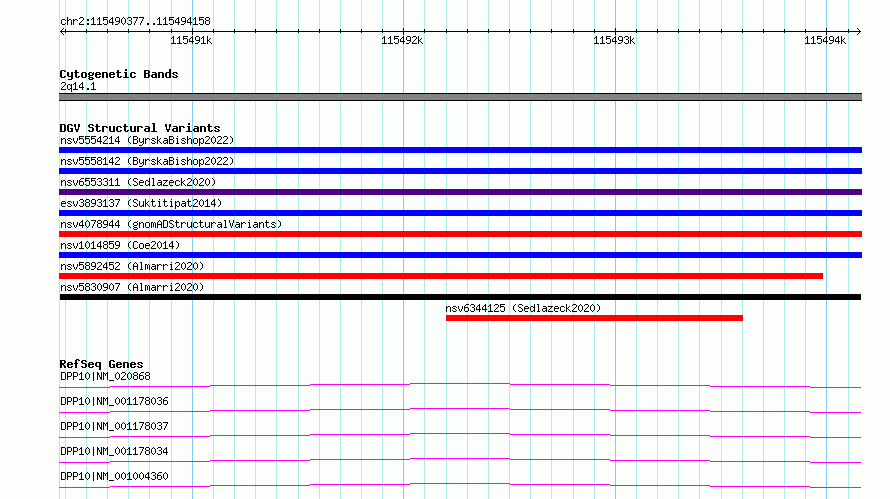
Task: Click the esv3893137 (Suktitipat2014) label
Action: click(141, 203)
